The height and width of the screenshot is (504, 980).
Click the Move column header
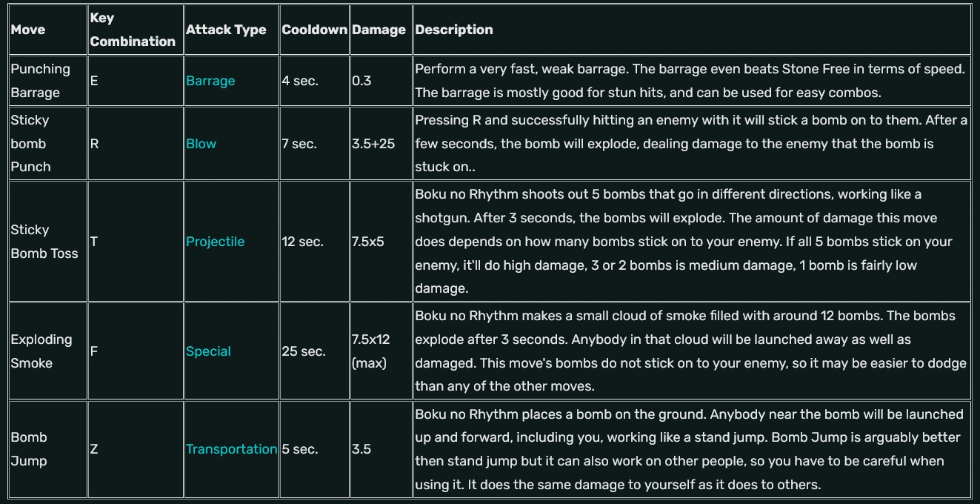28,30
